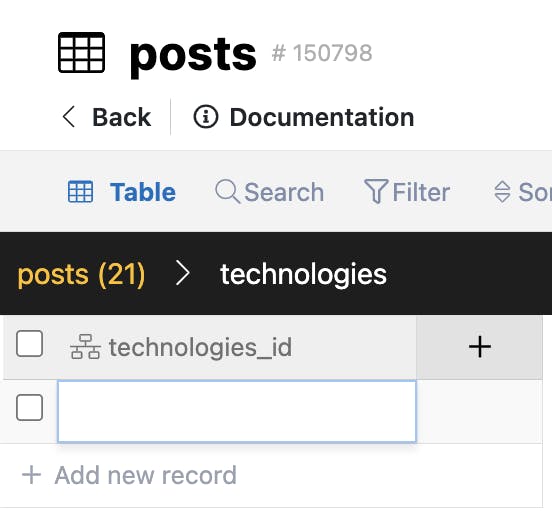Switch to the Table view tab
552x514 pixels.
[122, 192]
